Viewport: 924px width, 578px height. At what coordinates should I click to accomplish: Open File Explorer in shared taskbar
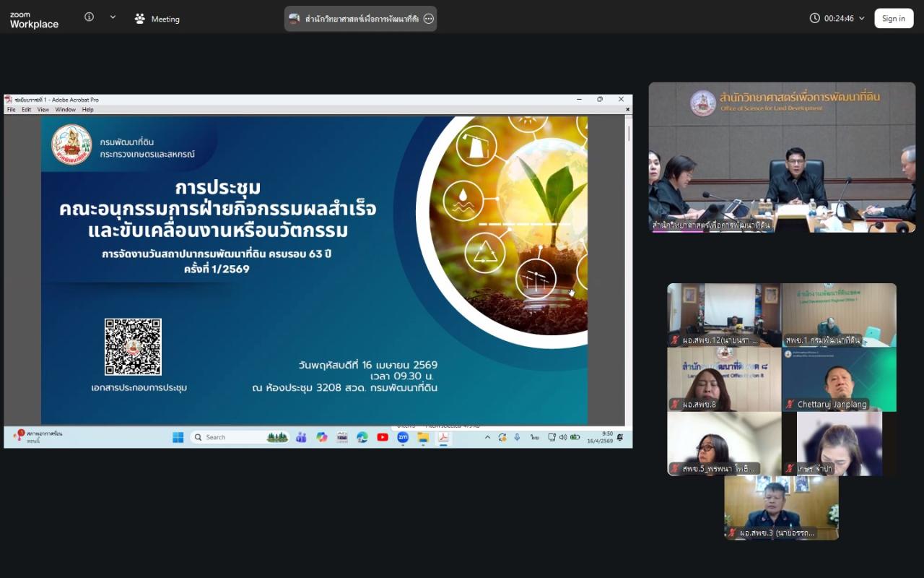tap(423, 437)
